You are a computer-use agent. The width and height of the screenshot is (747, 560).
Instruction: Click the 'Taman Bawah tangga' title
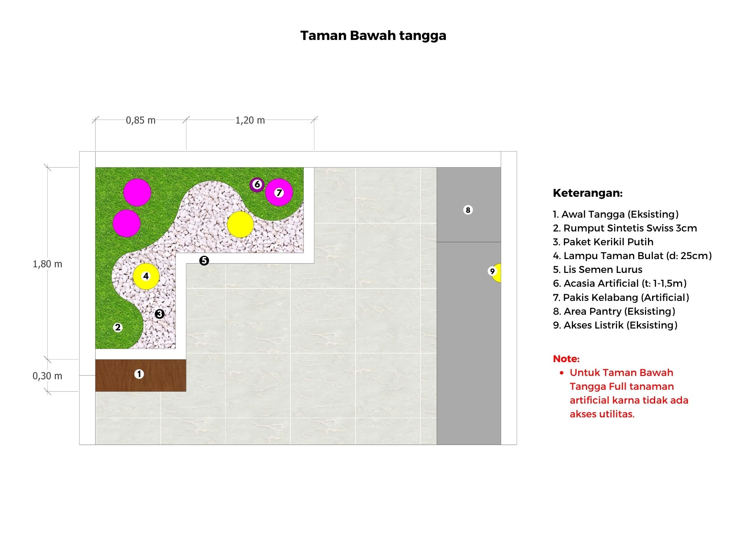pos(373,35)
